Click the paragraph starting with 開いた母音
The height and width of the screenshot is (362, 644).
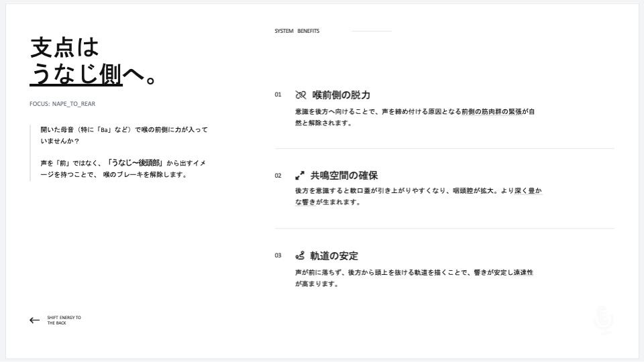pyautogui.click(x=124, y=135)
